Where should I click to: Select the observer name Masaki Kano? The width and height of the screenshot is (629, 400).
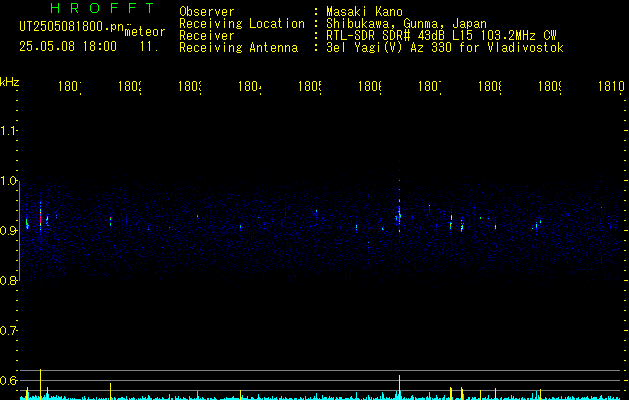(364, 12)
